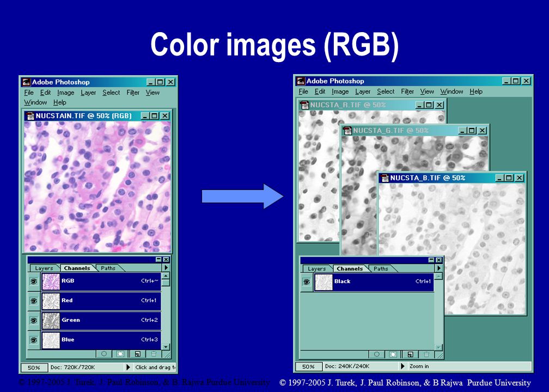Open View menu in left Photoshop window
The image size is (549, 392).
pos(152,93)
